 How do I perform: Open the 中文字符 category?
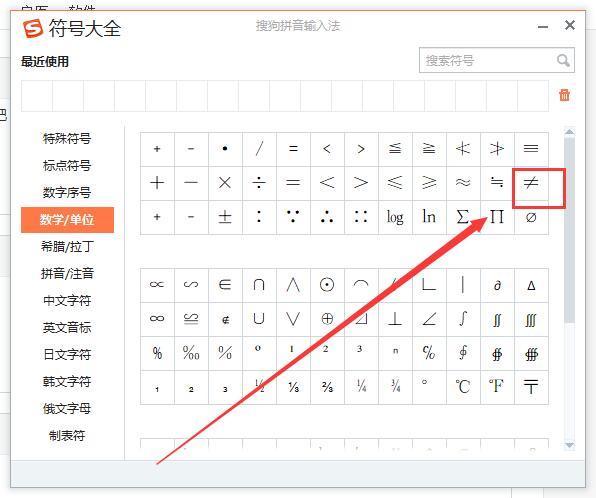pos(67,300)
